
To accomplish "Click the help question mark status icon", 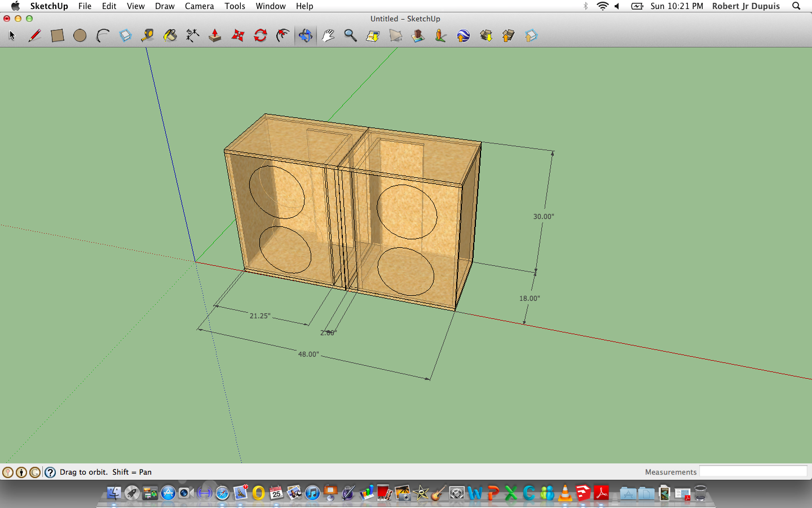I will click(50, 472).
